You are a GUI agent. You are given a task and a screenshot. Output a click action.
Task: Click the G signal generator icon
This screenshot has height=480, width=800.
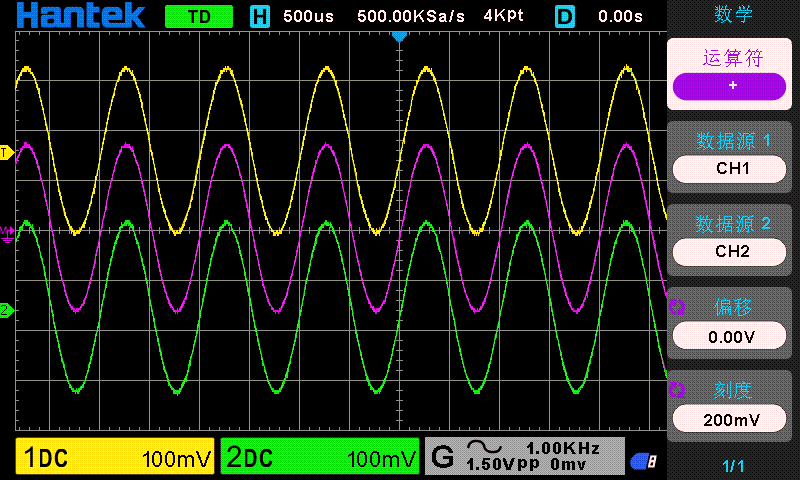click(441, 457)
